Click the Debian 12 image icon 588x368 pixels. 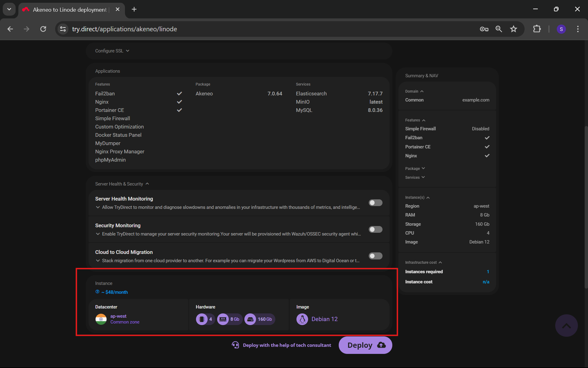(x=302, y=319)
